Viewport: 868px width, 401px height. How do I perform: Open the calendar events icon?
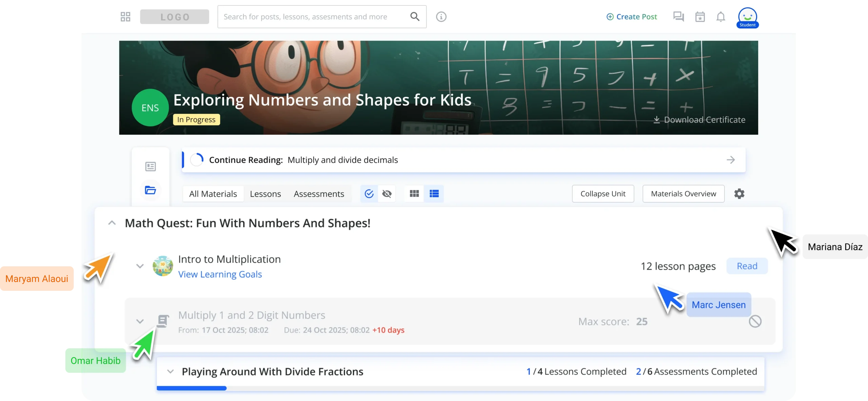pos(700,17)
